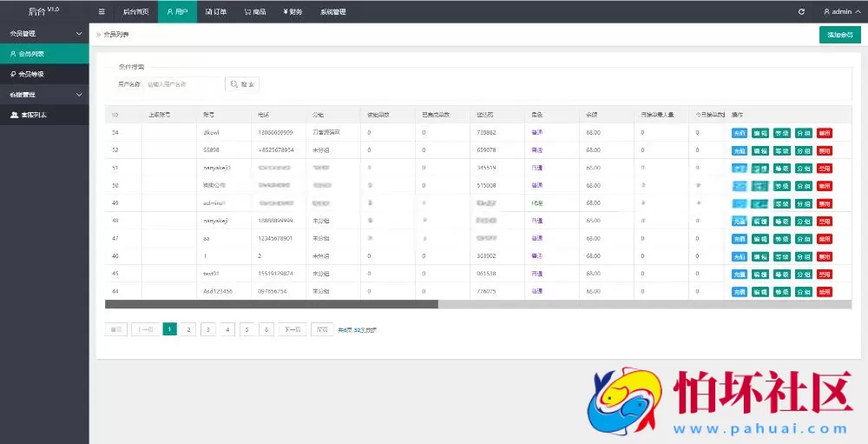Click red disable button for user dkcwl
Screen dimensions: 868x444
(824, 133)
